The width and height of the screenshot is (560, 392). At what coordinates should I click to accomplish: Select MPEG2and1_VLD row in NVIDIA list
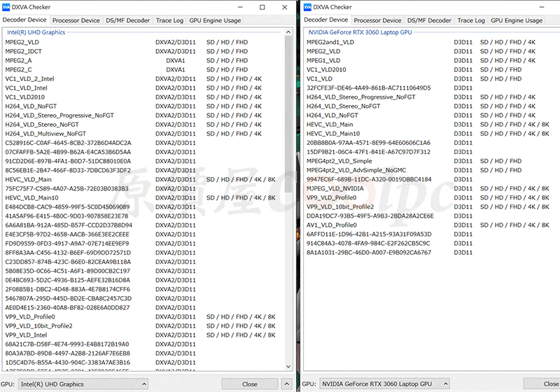point(432,42)
